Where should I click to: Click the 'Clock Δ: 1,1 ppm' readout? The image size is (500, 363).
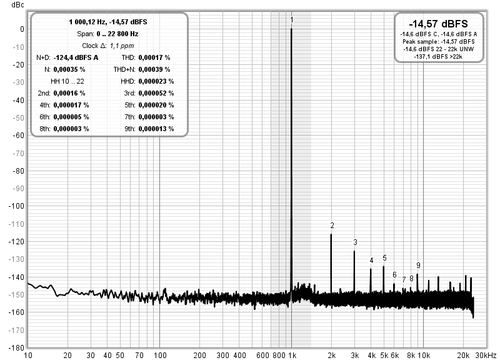pyautogui.click(x=108, y=46)
